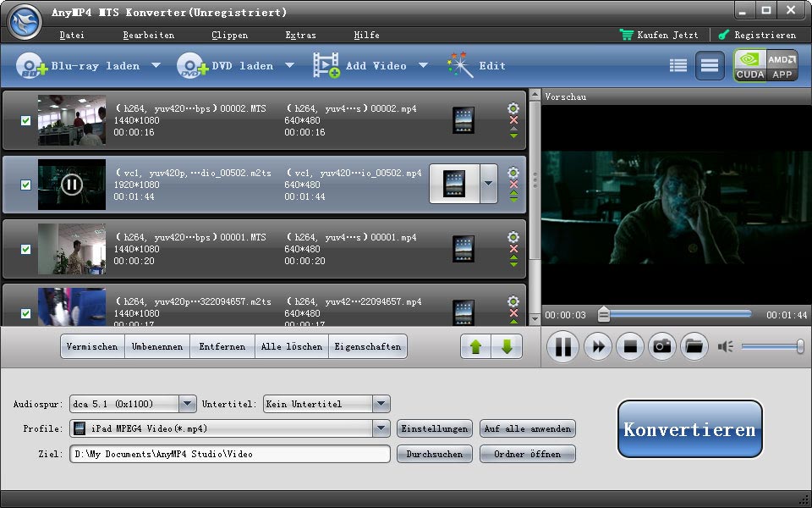The image size is (812, 508).
Task: Toggle AMD APP acceleration
Action: [x=782, y=66]
